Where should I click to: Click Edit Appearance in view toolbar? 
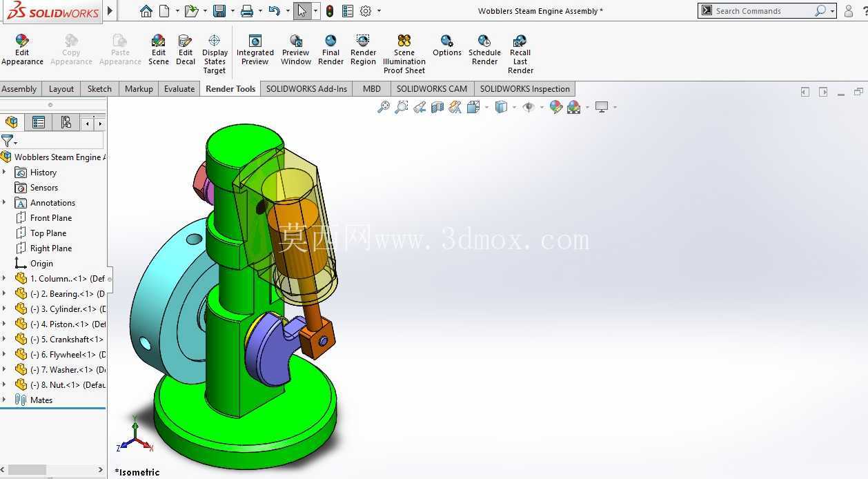tap(556, 107)
